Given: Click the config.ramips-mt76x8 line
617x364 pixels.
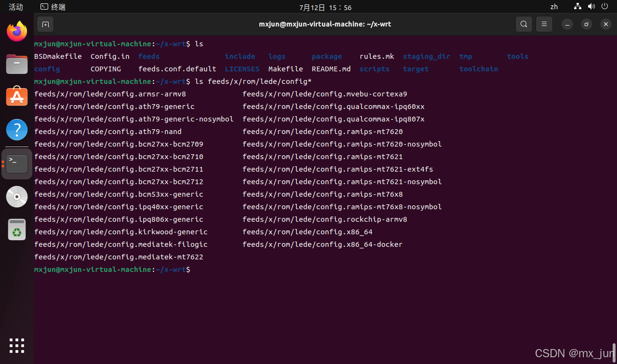Looking at the screenshot, I should coord(322,194).
